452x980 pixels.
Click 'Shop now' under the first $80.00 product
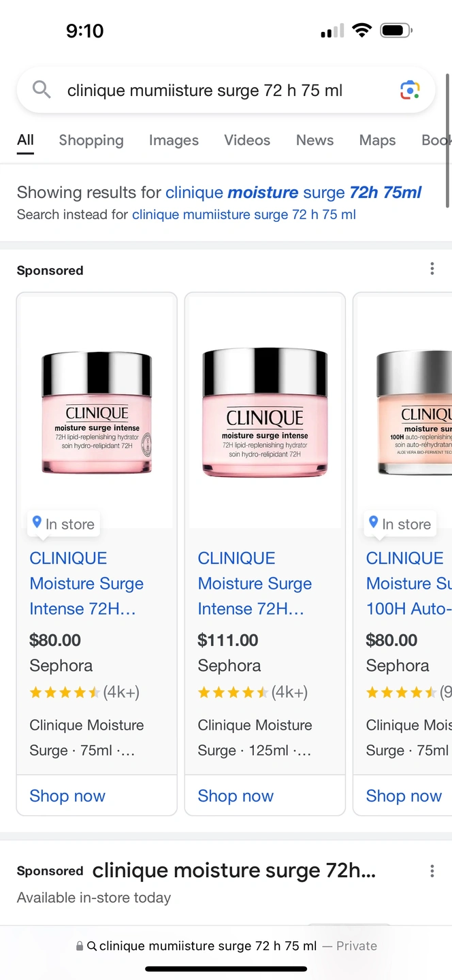pos(67,796)
